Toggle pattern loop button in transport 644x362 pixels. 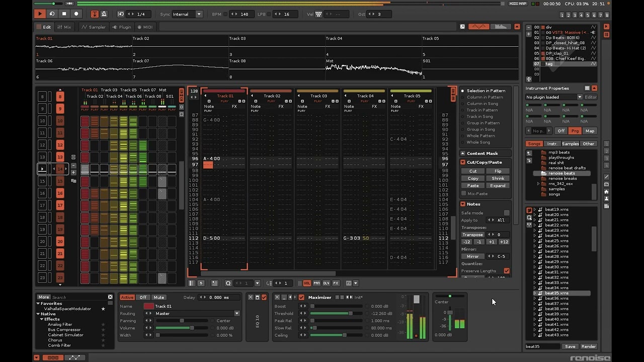click(x=52, y=14)
